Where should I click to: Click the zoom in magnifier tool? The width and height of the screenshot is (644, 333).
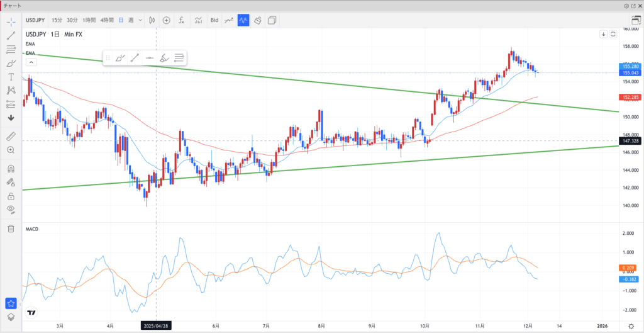pos(11,150)
